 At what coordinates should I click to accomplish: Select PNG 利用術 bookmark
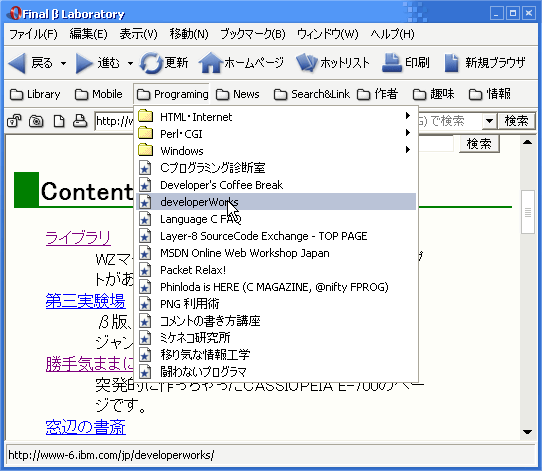coord(276,304)
